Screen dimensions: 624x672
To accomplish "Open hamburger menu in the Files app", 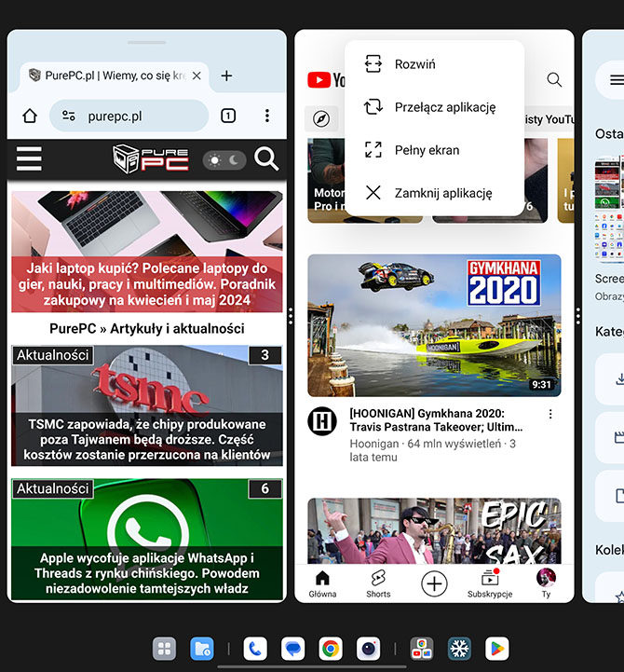I will click(617, 80).
